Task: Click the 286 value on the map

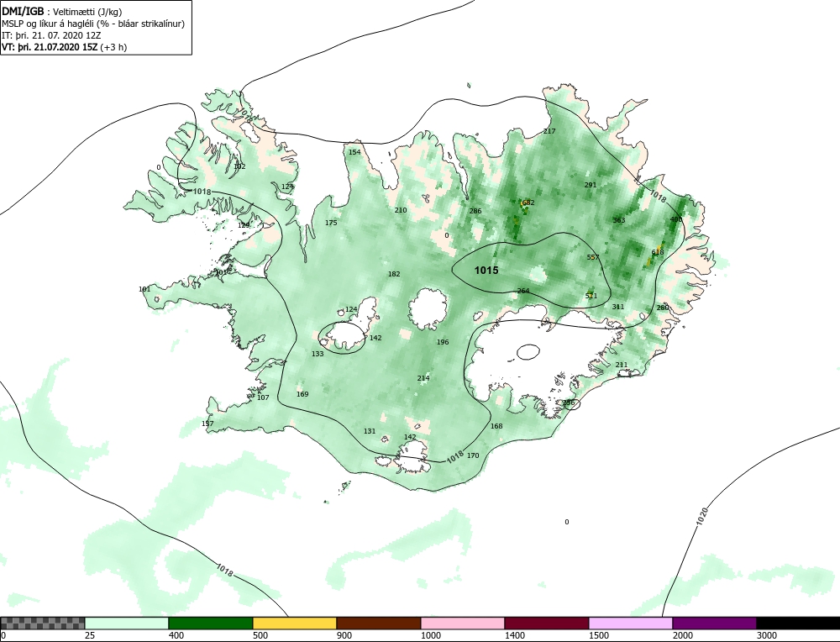Action: (x=475, y=211)
